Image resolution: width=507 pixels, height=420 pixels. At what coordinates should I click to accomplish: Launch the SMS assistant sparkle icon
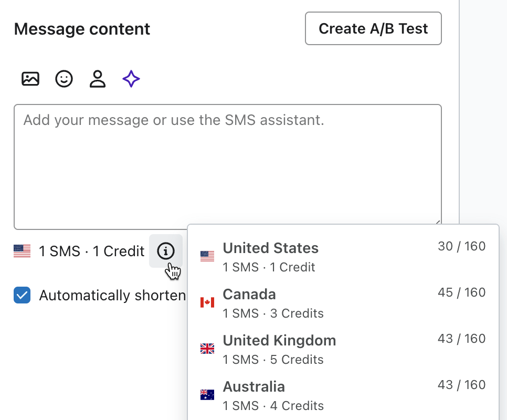131,79
